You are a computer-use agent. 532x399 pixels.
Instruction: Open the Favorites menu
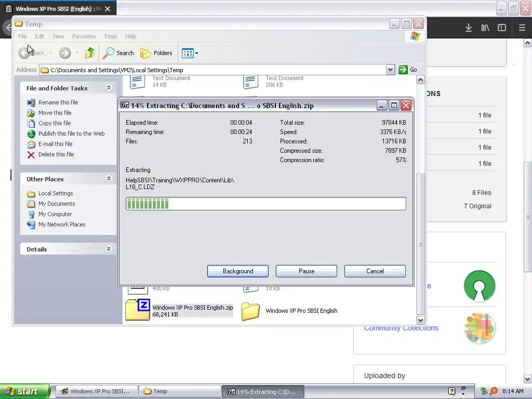(84, 36)
